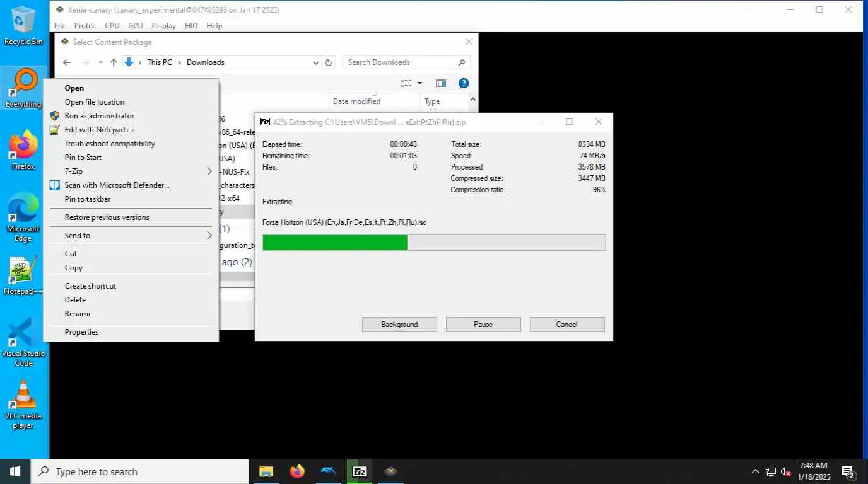Select the Microsoft Edge desktop icon

(23, 217)
